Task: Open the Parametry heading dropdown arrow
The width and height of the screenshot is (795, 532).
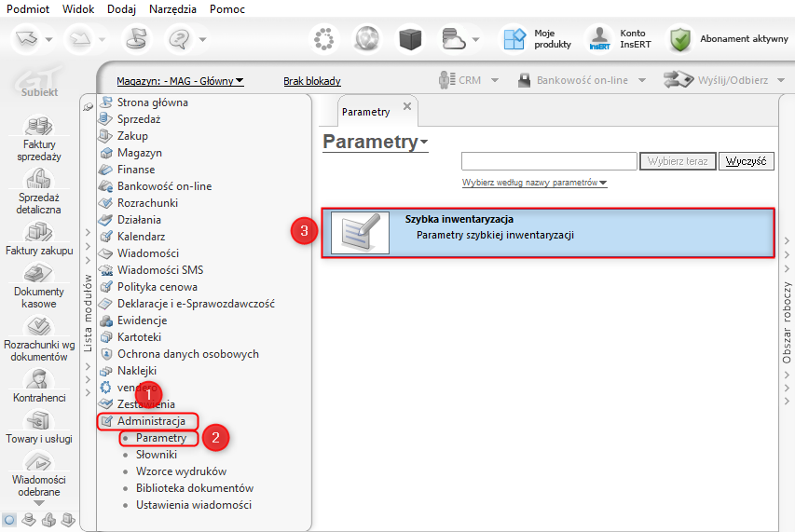Action: 424,142
